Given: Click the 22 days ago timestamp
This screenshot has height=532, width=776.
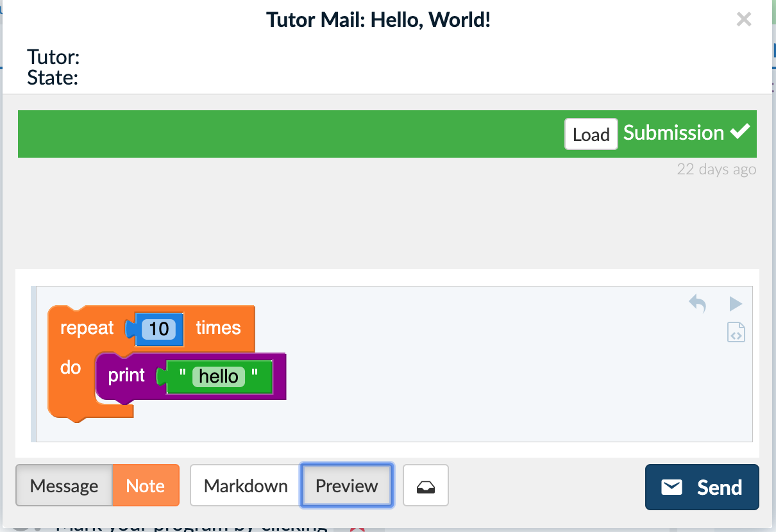Looking at the screenshot, I should click(716, 169).
